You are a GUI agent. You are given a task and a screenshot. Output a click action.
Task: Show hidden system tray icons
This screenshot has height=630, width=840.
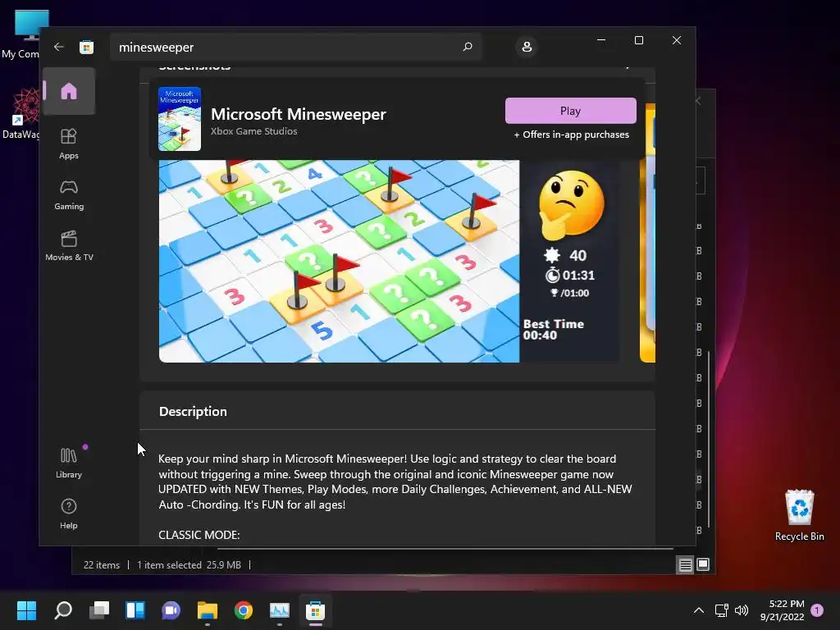click(699, 610)
